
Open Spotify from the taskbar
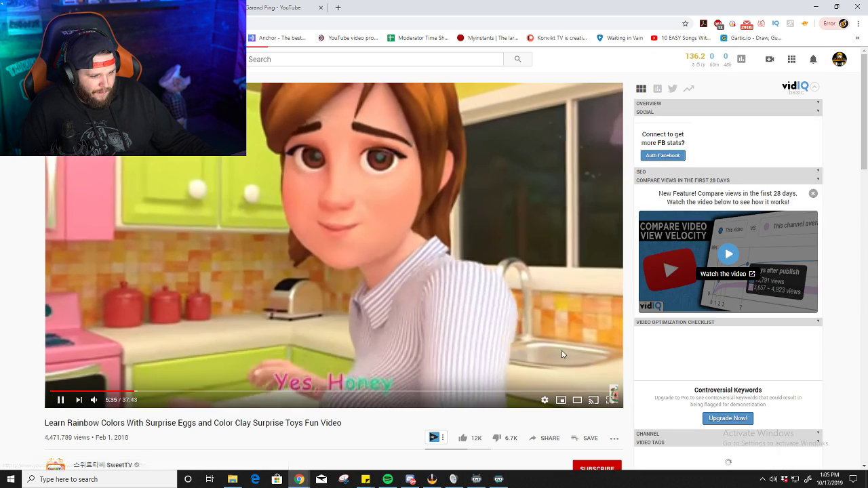click(388, 479)
